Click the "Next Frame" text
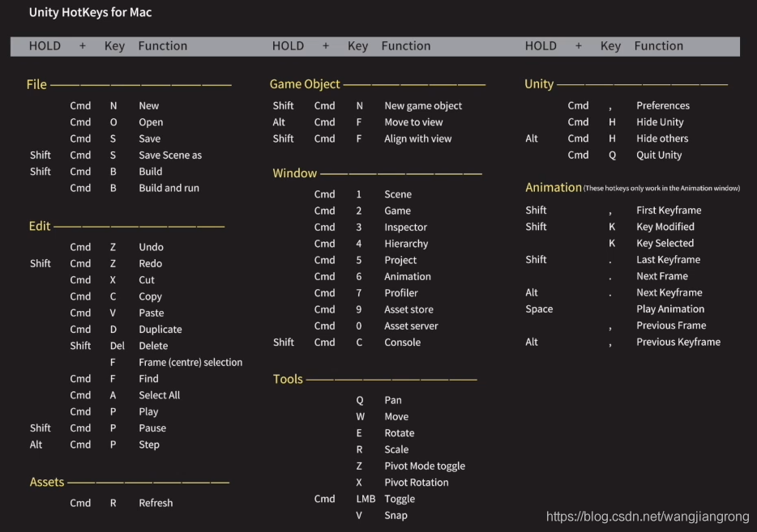This screenshot has width=757, height=532. tap(662, 276)
